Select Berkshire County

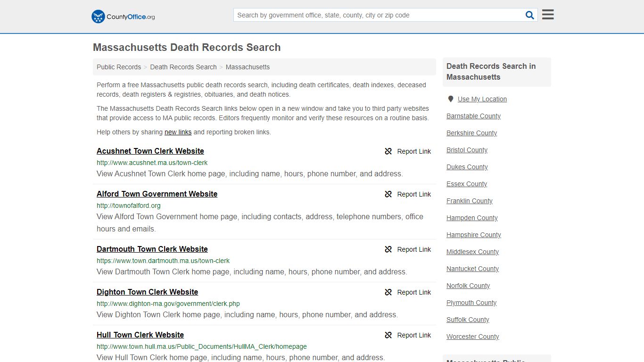471,133
